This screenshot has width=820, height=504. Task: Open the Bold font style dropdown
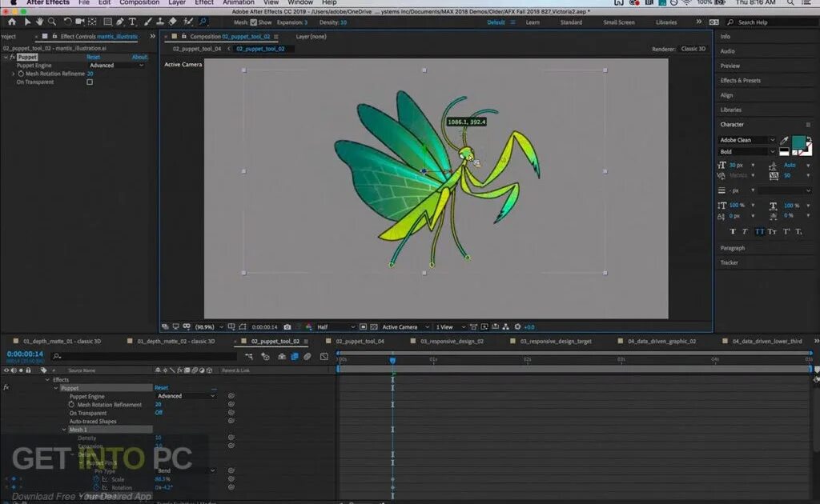(747, 151)
